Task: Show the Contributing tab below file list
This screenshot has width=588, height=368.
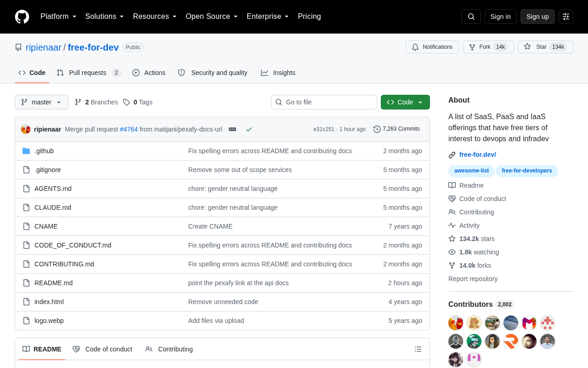Action: (169, 349)
